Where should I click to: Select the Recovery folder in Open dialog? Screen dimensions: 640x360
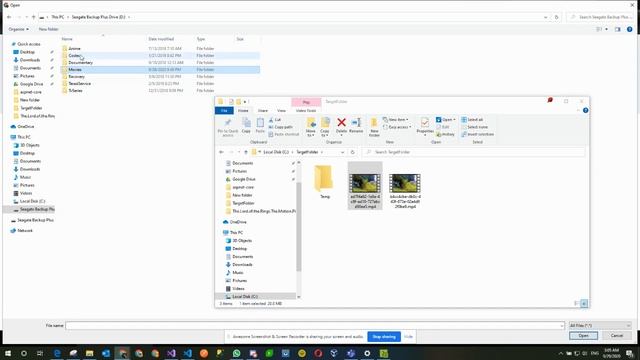tap(160, 76)
